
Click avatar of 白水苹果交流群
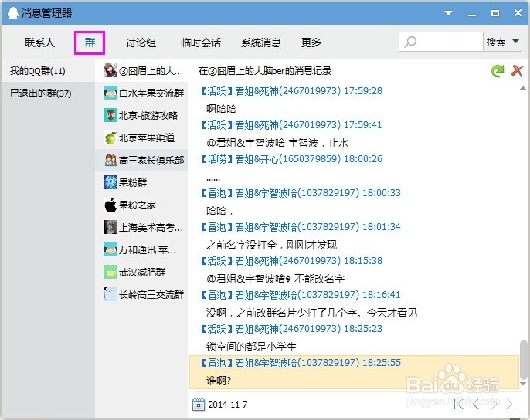(110, 93)
